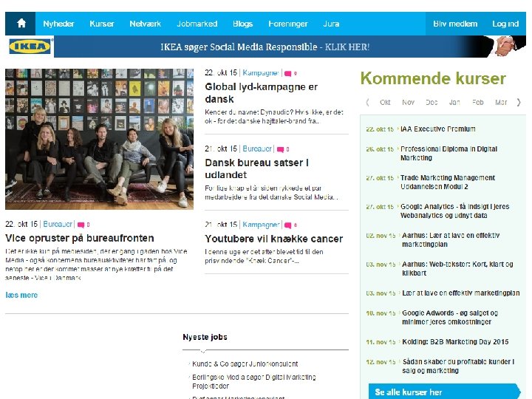
Task: Select the Mar month tab
Action: (501, 102)
